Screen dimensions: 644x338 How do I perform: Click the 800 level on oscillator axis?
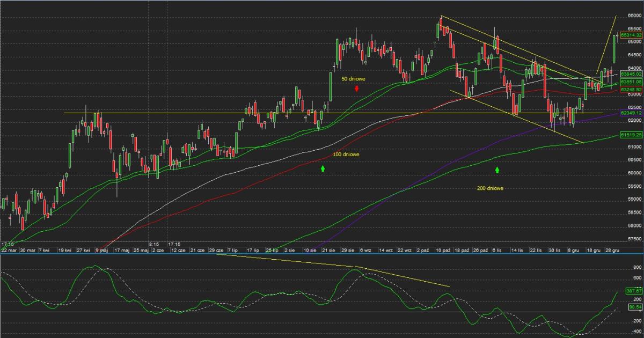[x=637, y=267]
